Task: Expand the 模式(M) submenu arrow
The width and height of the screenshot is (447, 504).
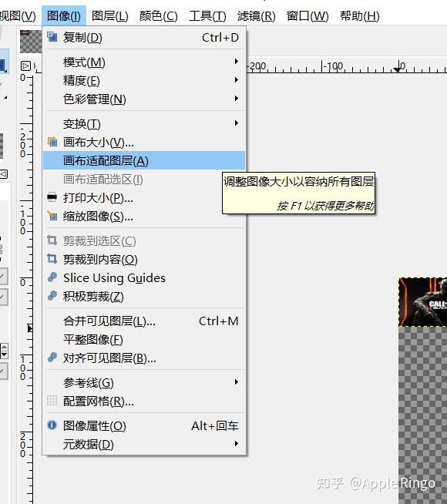Action: coord(237,62)
